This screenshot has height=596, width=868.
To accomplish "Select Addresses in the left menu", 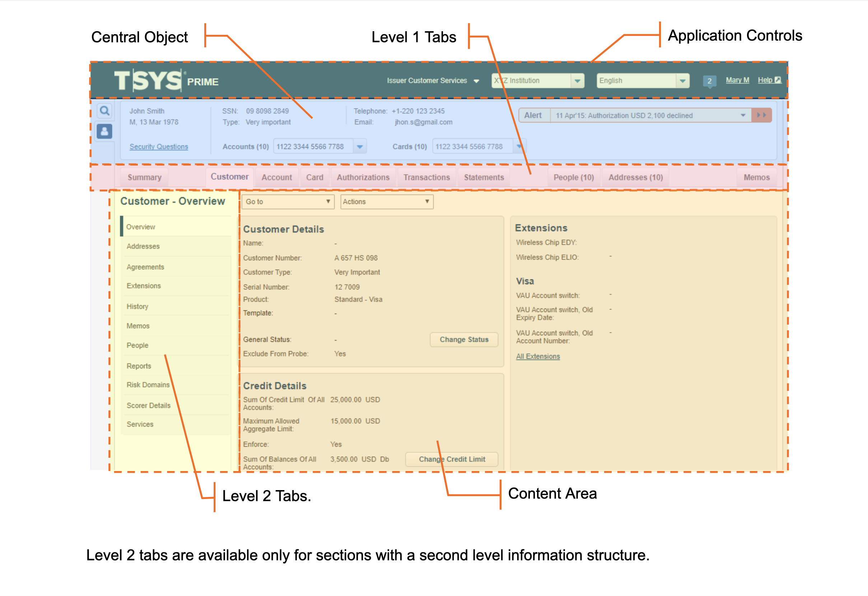I will click(176, 246).
